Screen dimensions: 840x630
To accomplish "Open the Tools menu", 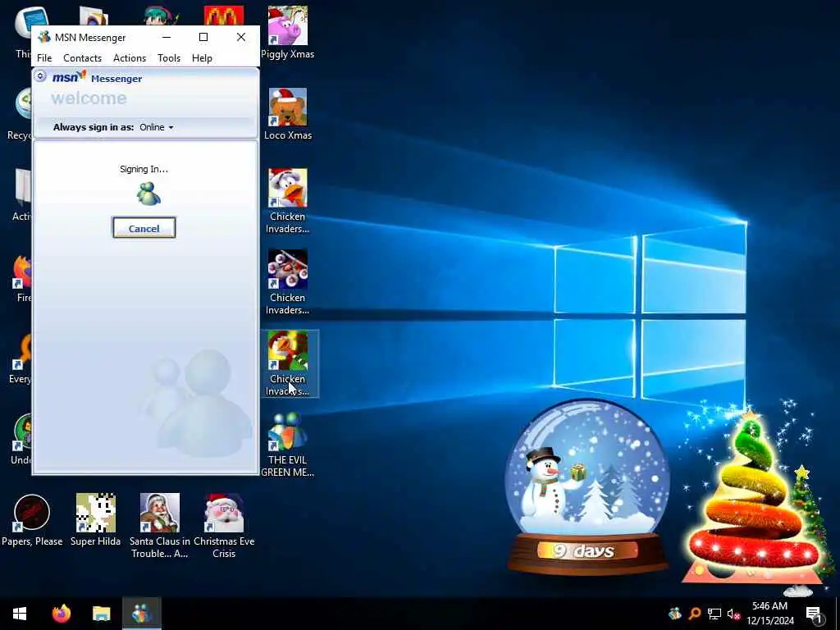I will click(x=169, y=58).
